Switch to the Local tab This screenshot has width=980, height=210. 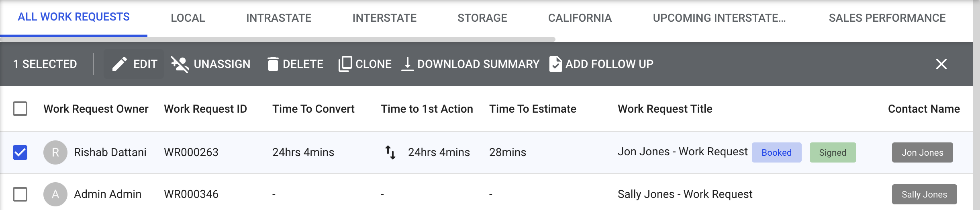pos(188,18)
